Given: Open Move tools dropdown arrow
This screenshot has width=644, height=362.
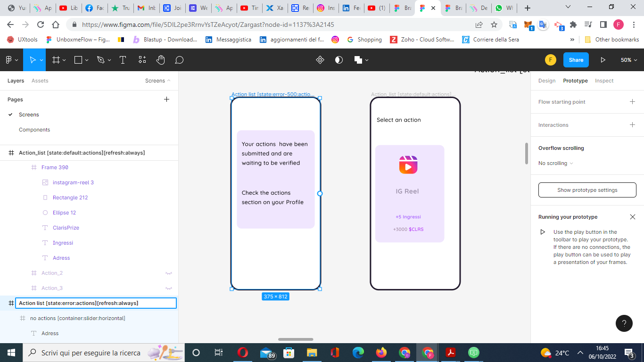Looking at the screenshot, I should [42, 60].
